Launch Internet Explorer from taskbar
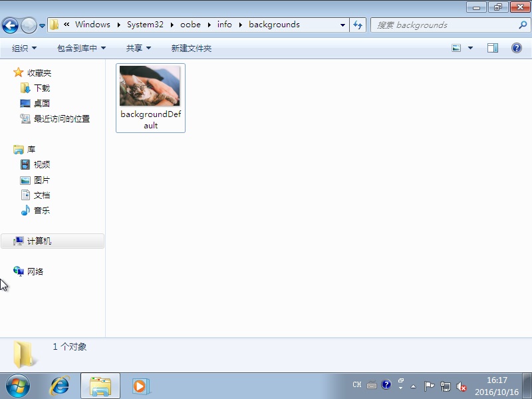The width and height of the screenshot is (532, 399). [60, 386]
